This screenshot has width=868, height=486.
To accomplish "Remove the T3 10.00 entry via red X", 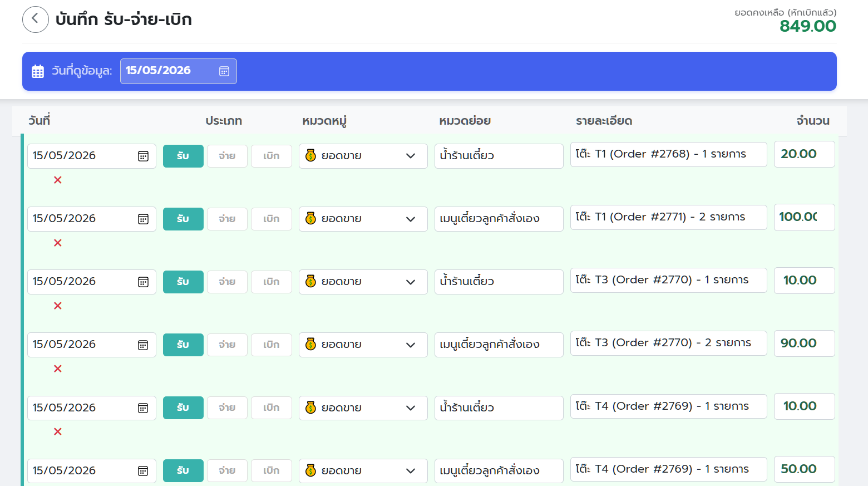I will click(x=58, y=306).
